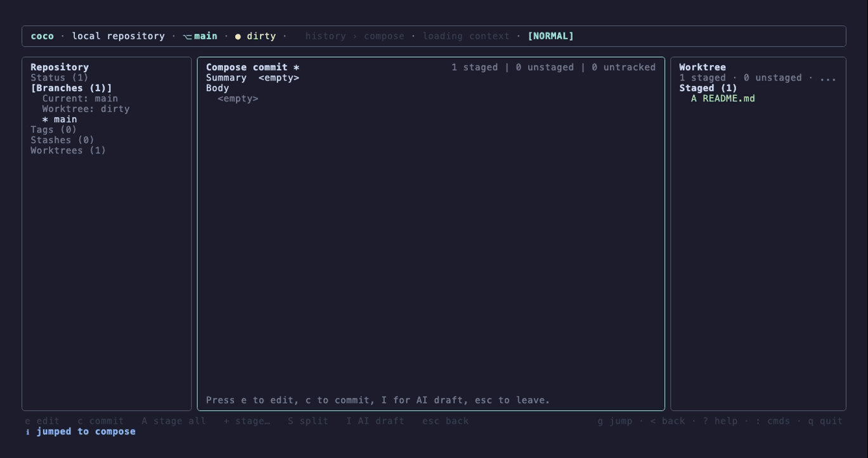This screenshot has width=868, height=458.
Task: Collapse the Staged (1) section
Action: [708, 88]
